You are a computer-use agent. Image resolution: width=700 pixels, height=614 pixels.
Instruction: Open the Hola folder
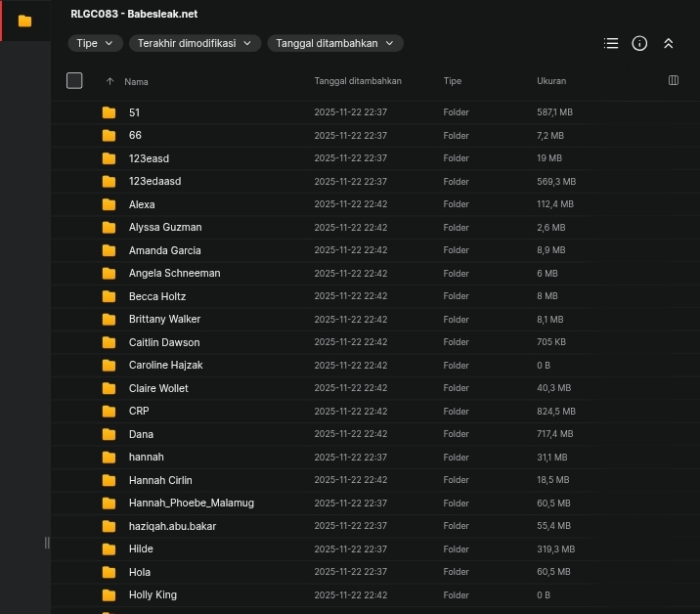[140, 572]
